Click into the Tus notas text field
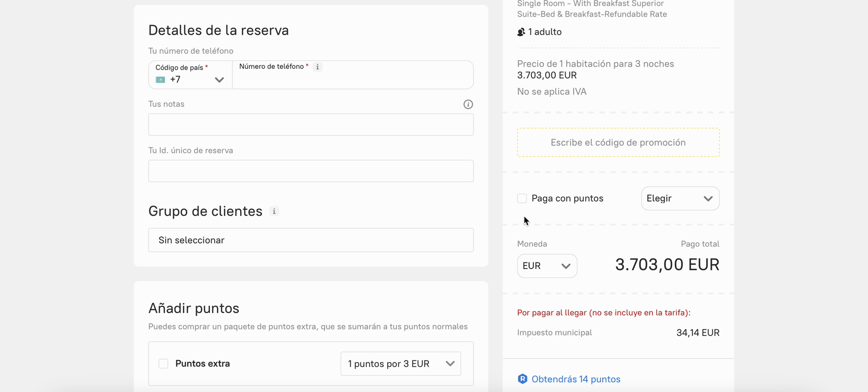This screenshot has width=868, height=392. pyautogui.click(x=311, y=125)
